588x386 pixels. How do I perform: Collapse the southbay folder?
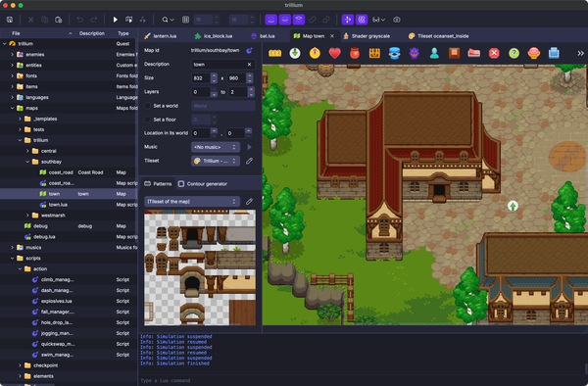[x=27, y=162]
